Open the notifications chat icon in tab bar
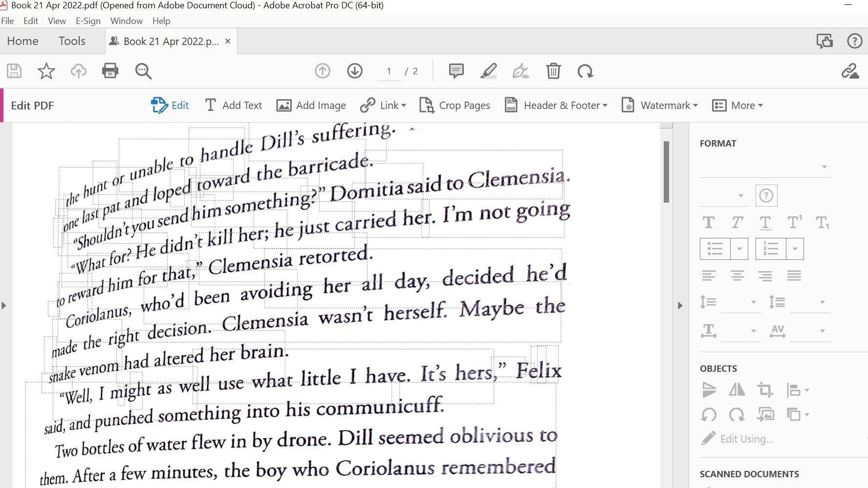Viewport: 868px width, 488px height. tap(825, 41)
